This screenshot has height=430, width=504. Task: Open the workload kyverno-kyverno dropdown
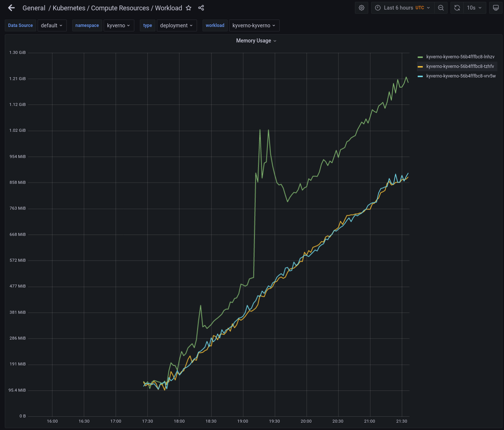coord(254,25)
